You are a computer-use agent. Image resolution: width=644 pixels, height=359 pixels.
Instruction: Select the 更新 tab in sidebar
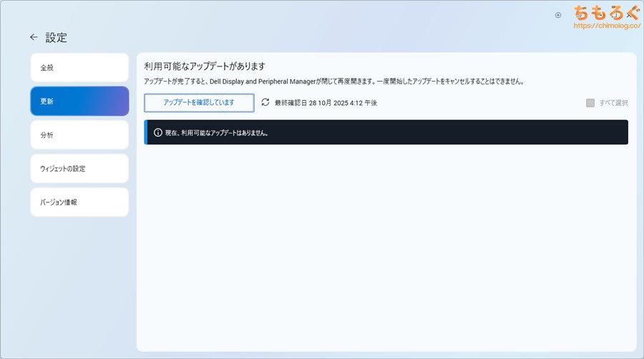79,102
